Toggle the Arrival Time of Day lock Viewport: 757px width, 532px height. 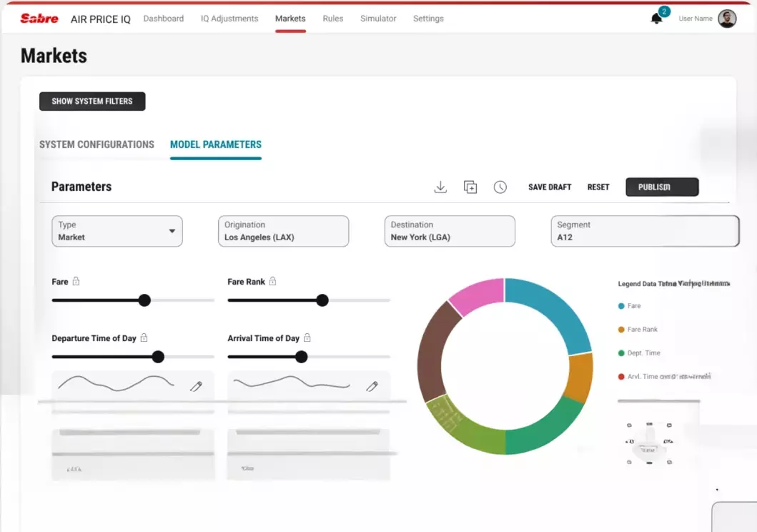point(307,338)
